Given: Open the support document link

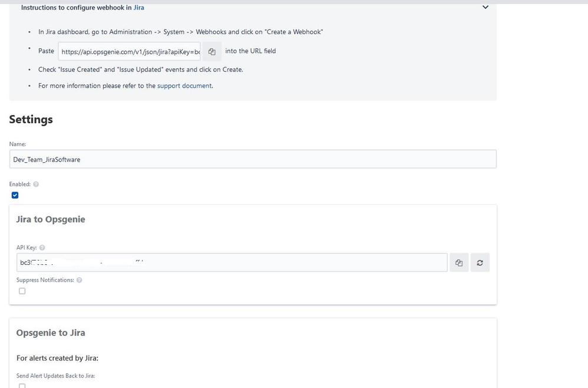Looking at the screenshot, I should pyautogui.click(x=184, y=86).
